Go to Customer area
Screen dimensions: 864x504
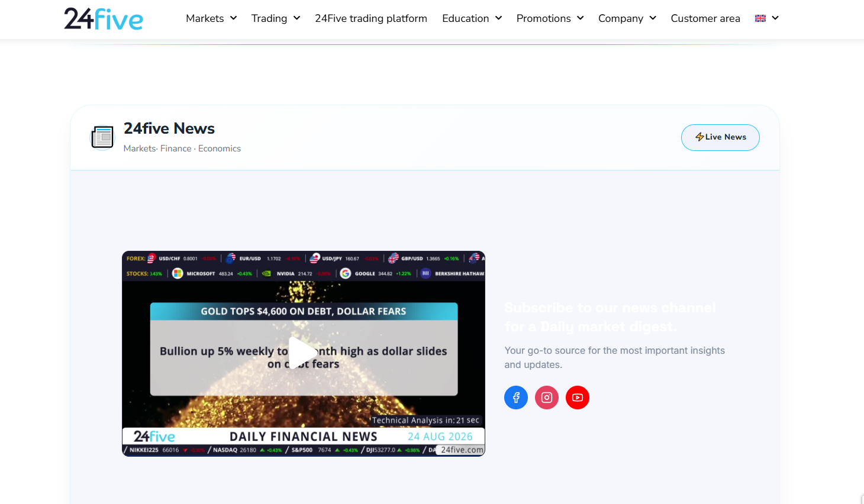click(x=705, y=18)
